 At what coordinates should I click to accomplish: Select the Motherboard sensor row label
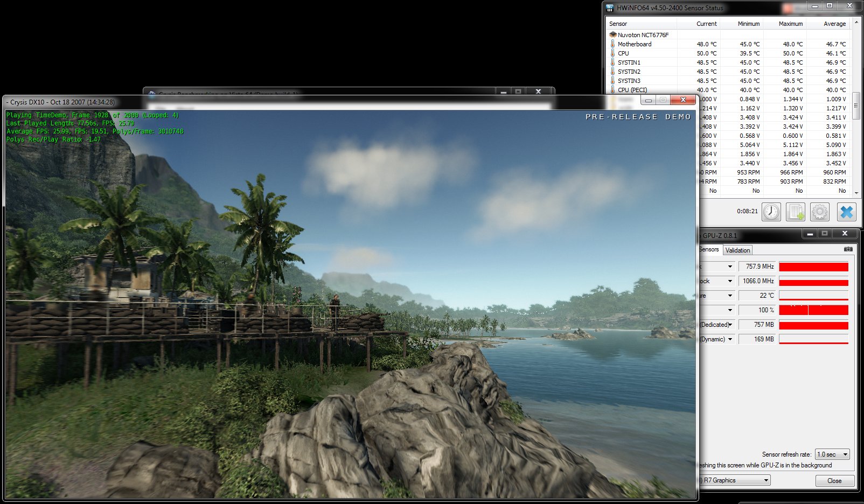click(x=634, y=44)
